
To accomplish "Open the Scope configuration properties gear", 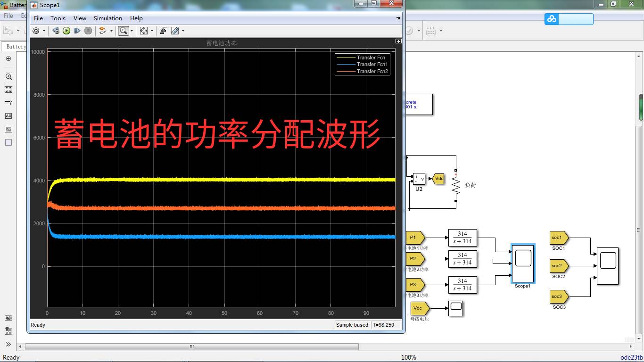I will pyautogui.click(x=36, y=31).
